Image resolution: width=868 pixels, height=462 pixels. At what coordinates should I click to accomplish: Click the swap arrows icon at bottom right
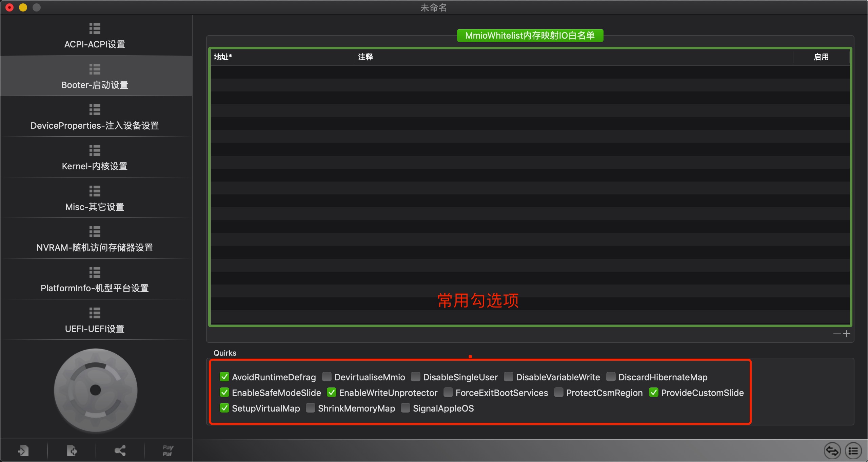(832, 451)
